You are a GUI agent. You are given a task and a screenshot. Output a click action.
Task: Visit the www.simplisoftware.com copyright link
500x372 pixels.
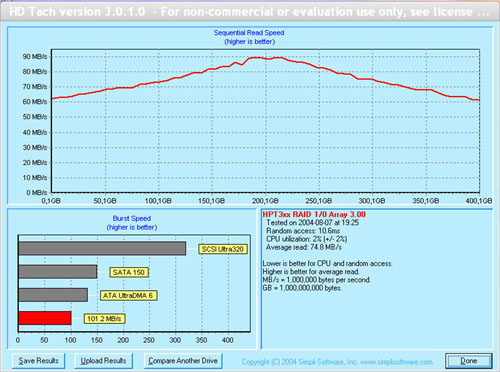tap(396, 362)
